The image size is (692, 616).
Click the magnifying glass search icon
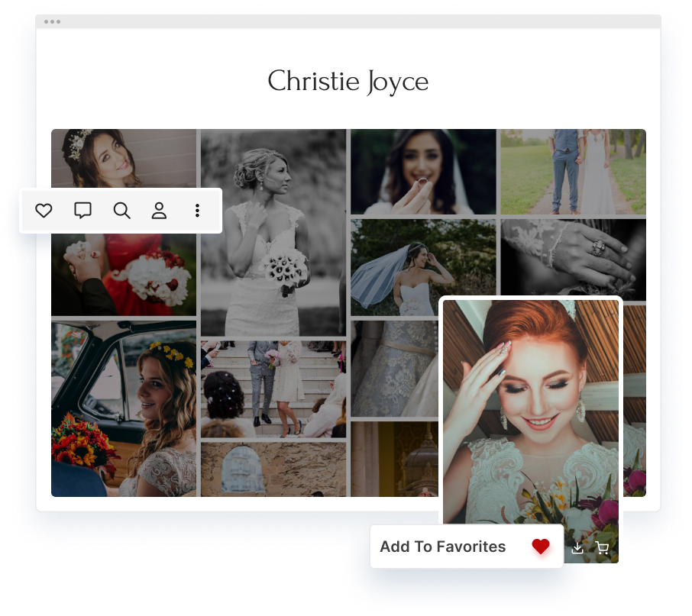pyautogui.click(x=121, y=211)
